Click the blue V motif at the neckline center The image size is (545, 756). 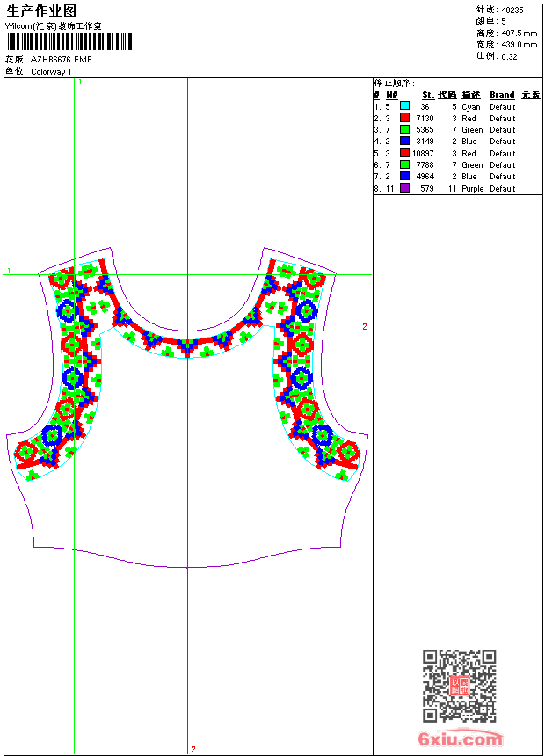187,346
